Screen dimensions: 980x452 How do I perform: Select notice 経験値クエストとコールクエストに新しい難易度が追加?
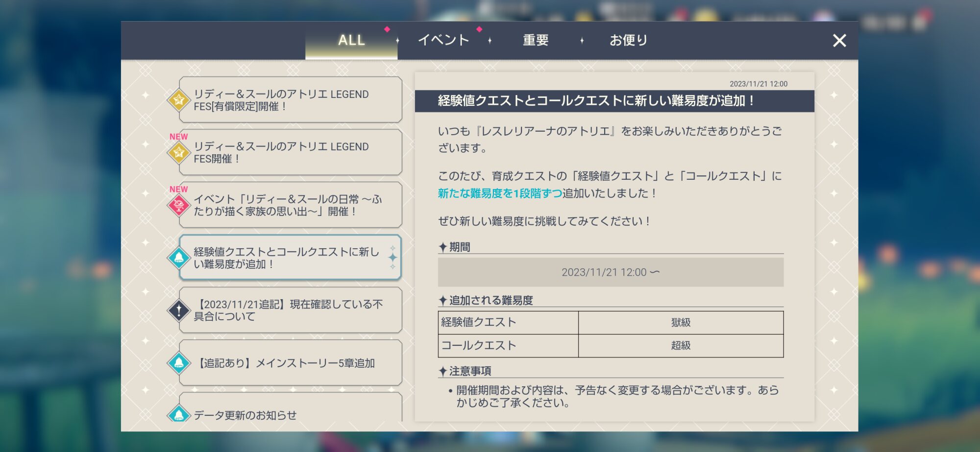click(291, 258)
